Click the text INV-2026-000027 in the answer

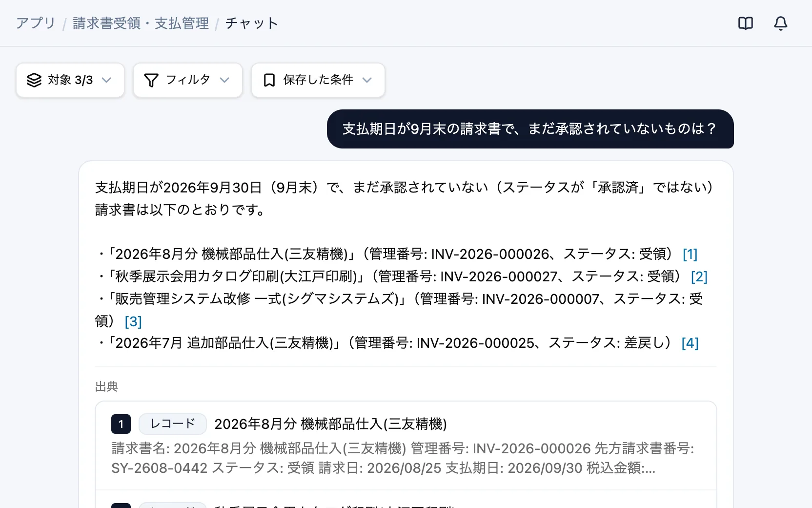point(499,276)
